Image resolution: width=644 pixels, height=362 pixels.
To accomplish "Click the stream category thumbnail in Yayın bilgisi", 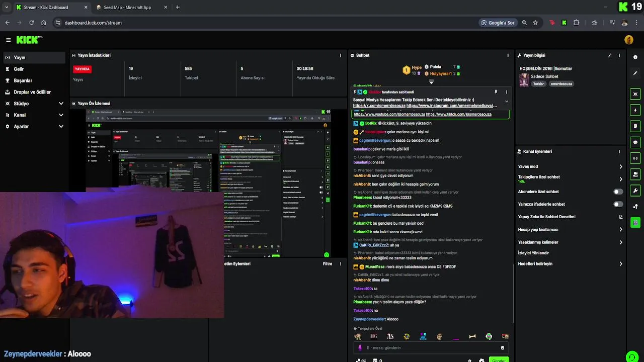I will click(x=524, y=80).
